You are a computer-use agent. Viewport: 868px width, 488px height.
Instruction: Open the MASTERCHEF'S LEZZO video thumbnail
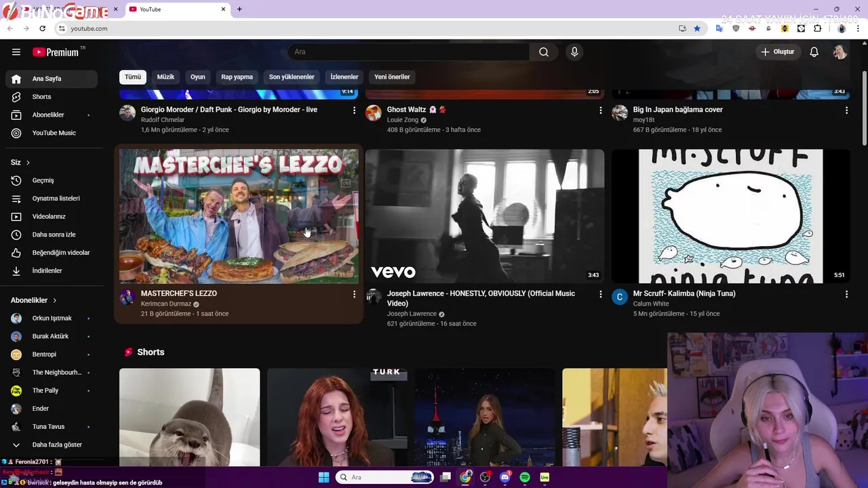(x=239, y=216)
